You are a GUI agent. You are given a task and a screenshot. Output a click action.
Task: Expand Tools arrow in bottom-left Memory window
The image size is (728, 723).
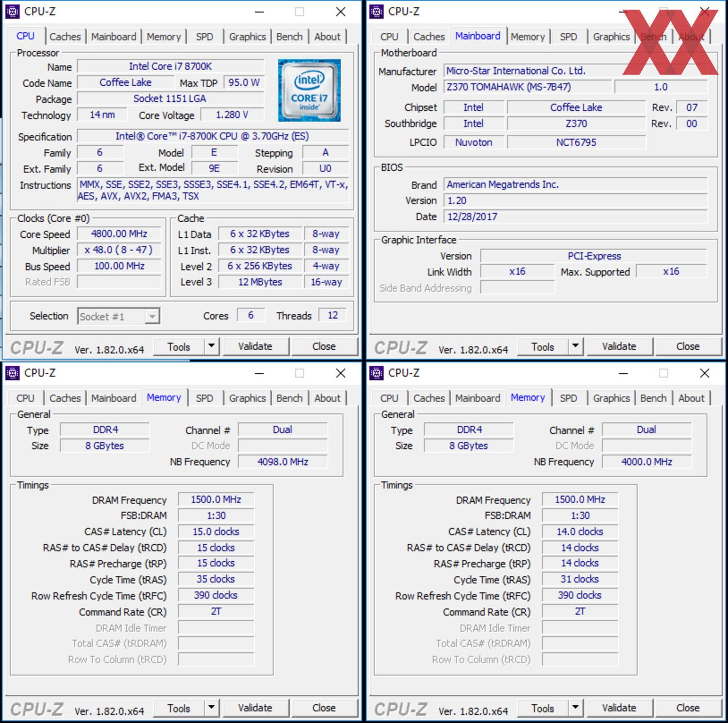click(212, 708)
